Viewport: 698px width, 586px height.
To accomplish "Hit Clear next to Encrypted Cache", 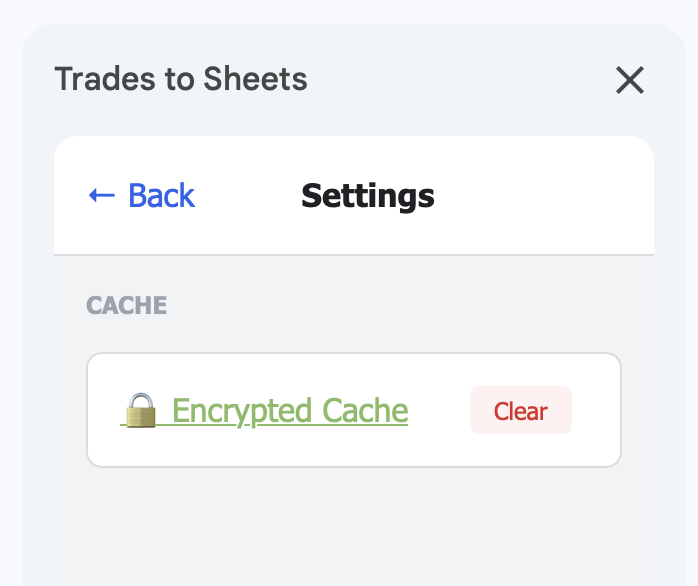I will click(x=520, y=411).
